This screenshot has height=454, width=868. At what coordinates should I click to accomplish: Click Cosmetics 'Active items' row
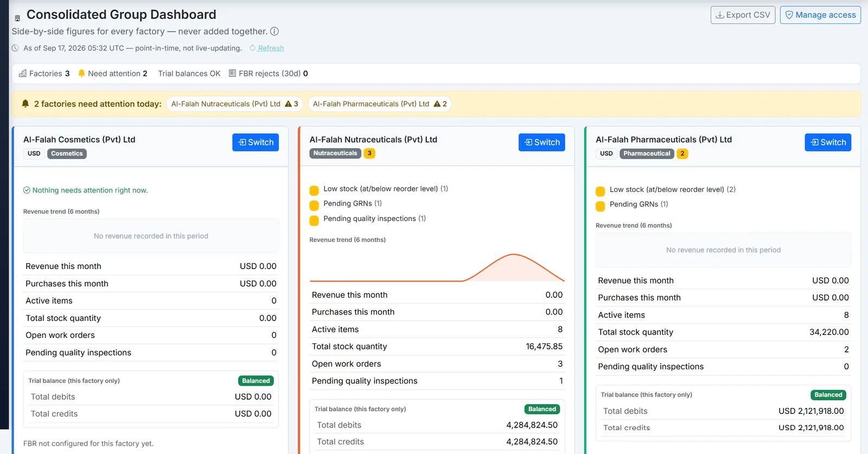(151, 300)
